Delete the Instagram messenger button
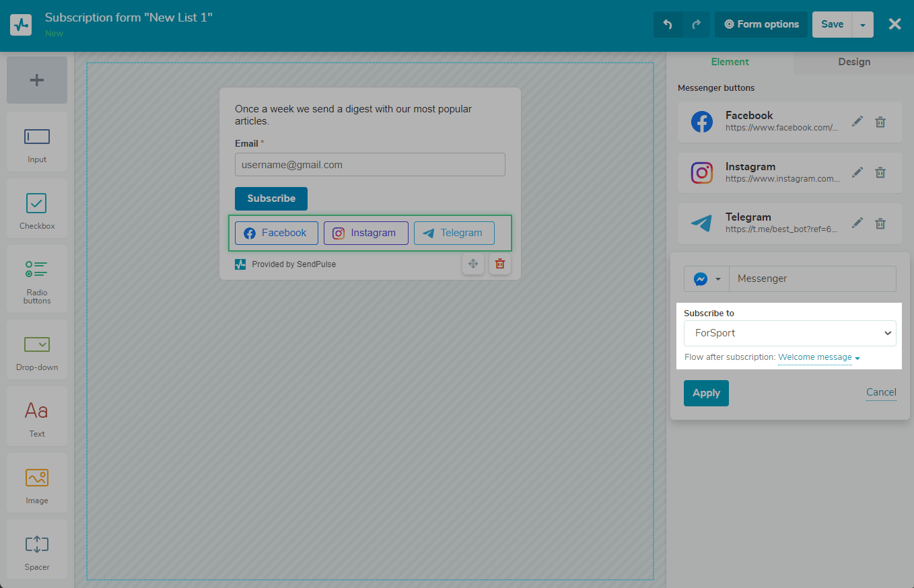The width and height of the screenshot is (914, 588). [x=880, y=173]
